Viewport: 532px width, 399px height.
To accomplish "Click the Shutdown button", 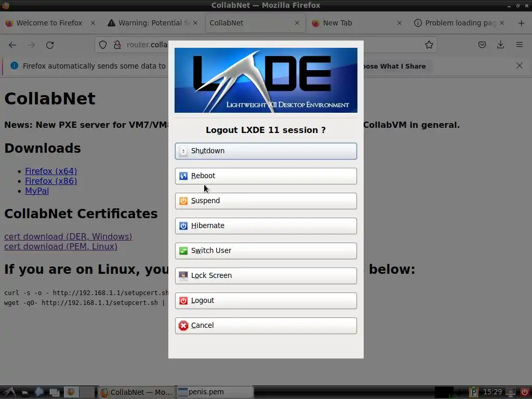I will [265, 151].
